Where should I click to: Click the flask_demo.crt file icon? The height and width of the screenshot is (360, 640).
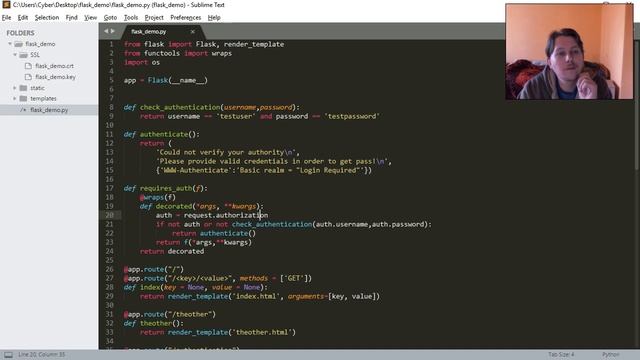[x=28, y=66]
